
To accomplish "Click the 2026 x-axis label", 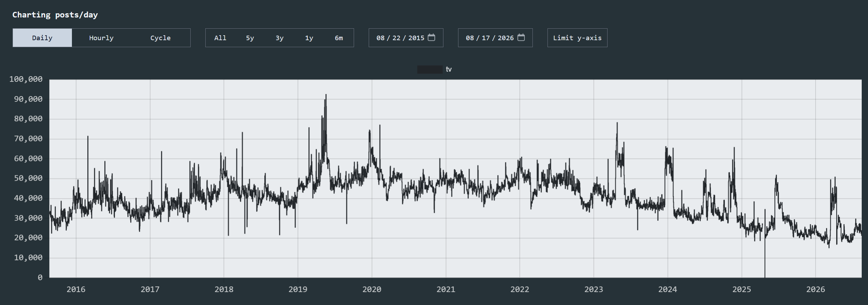I will click(816, 289).
